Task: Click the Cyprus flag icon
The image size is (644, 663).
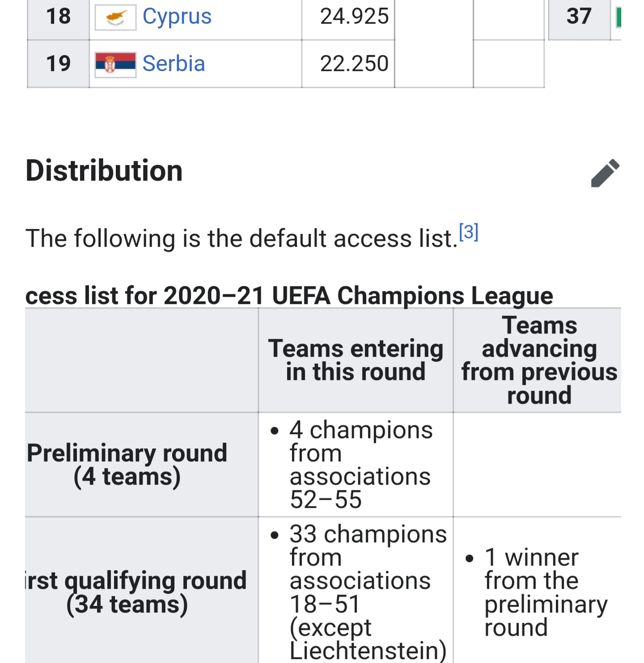Action: point(115,17)
